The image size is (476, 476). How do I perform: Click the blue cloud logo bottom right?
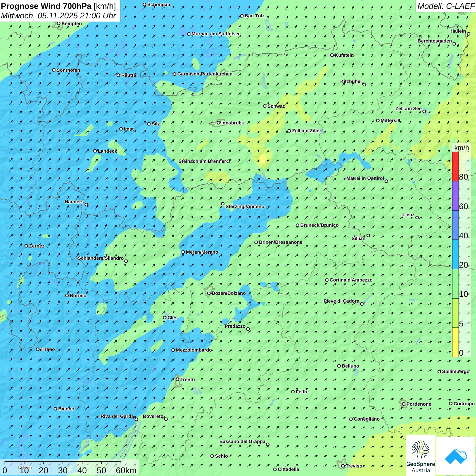point(456,456)
